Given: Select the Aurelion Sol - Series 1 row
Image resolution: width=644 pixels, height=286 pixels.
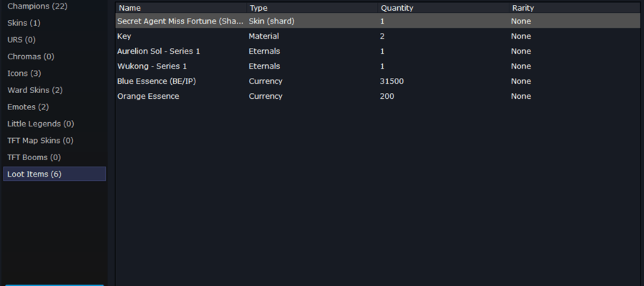Looking at the screenshot, I should pyautogui.click(x=379, y=51).
